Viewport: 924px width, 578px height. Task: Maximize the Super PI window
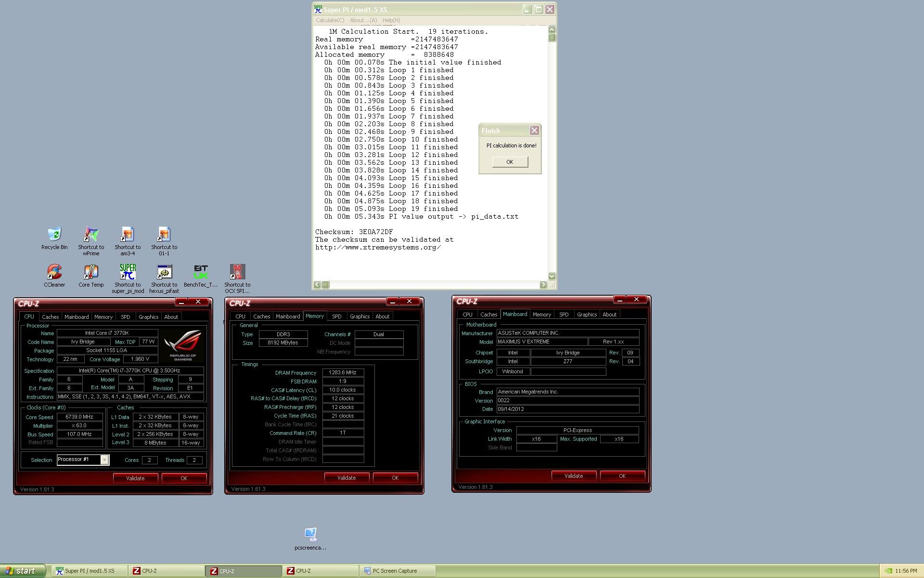coord(539,9)
